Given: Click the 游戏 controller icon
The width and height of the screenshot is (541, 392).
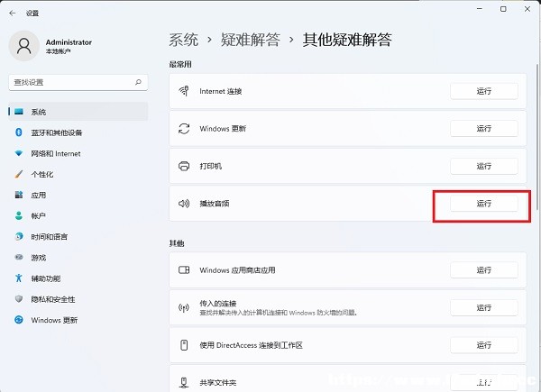Looking at the screenshot, I should coord(19,257).
